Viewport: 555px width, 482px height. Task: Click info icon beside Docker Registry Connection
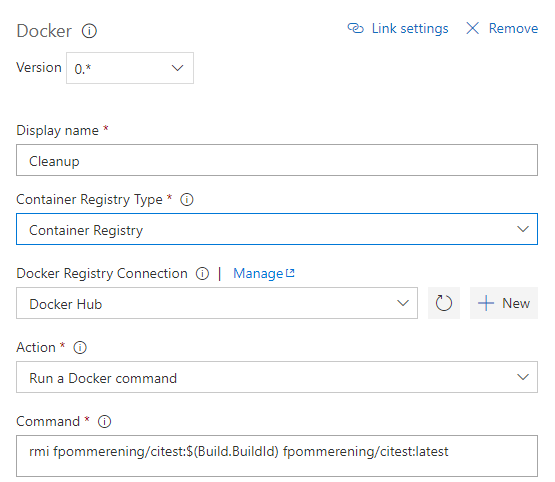[x=202, y=274]
